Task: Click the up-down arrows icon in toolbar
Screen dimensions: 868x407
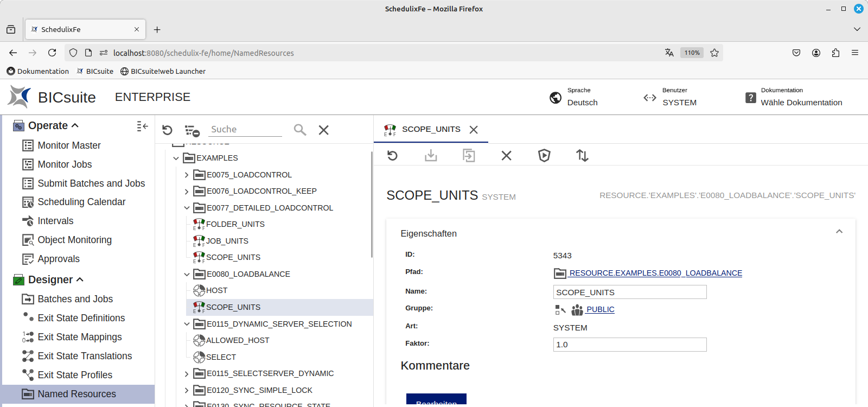Action: pyautogui.click(x=582, y=156)
